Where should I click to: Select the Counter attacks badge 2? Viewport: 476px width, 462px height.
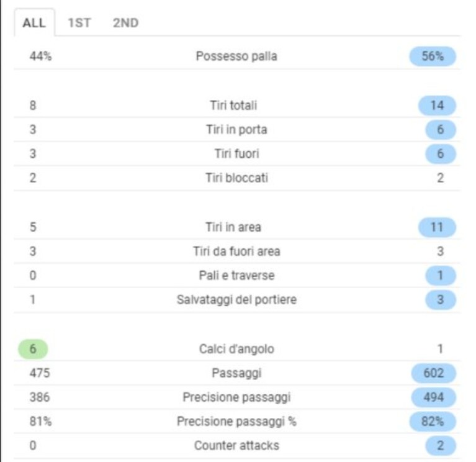tap(441, 446)
